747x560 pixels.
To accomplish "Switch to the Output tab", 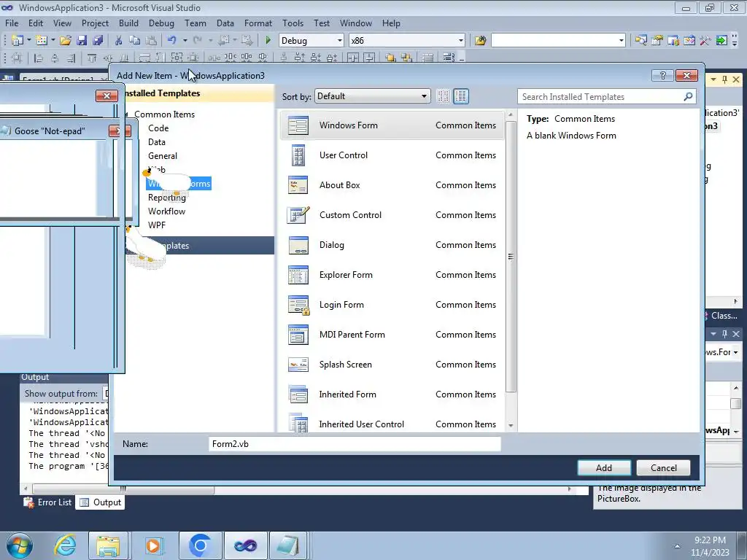I will [101, 502].
